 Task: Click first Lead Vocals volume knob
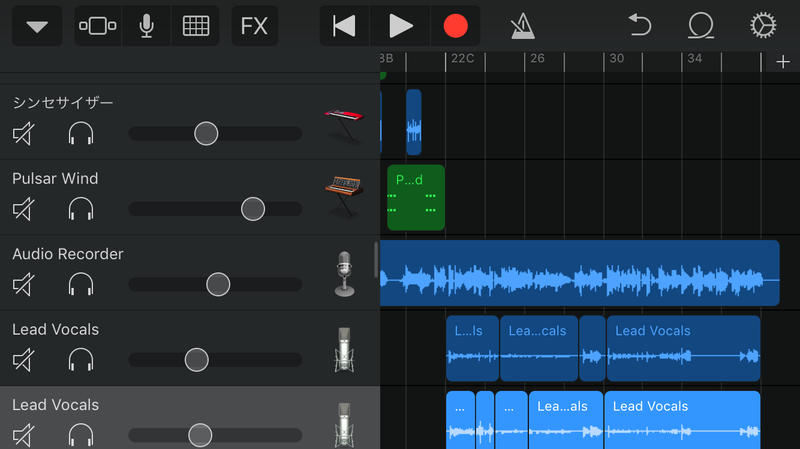(x=196, y=360)
